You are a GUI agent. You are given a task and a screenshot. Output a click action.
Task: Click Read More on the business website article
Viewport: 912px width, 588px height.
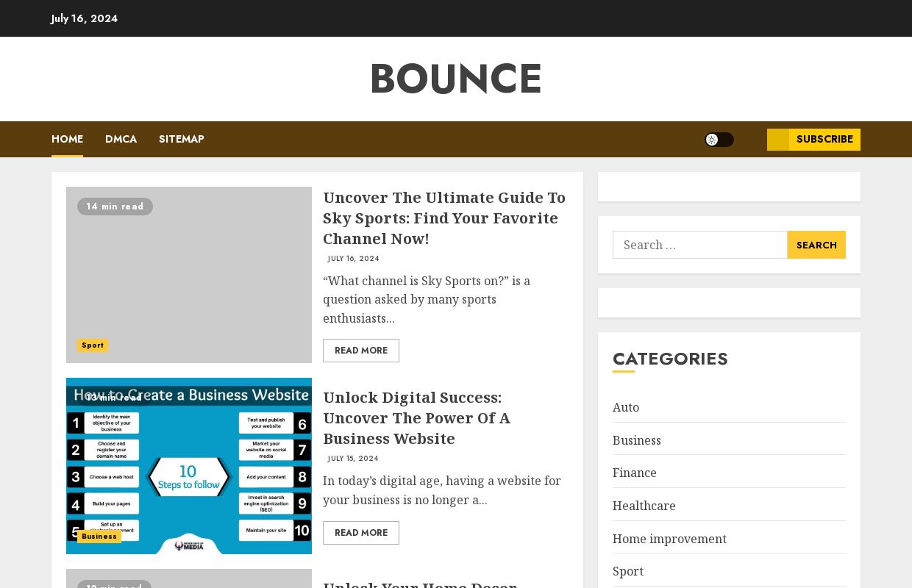361,533
